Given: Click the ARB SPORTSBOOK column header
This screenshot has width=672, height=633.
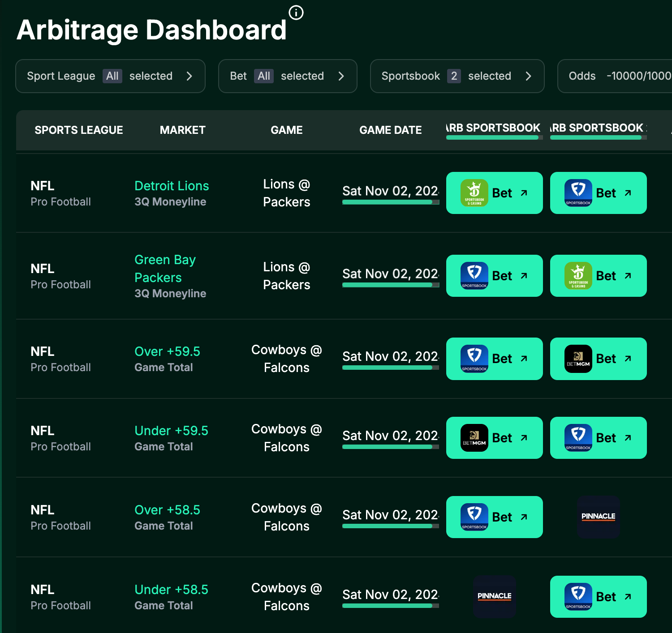Looking at the screenshot, I should [x=492, y=128].
